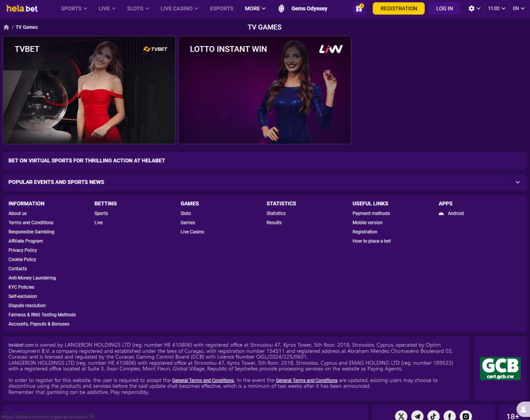
Task: Click first General Terms and Conditions link
Action: pos(203,381)
